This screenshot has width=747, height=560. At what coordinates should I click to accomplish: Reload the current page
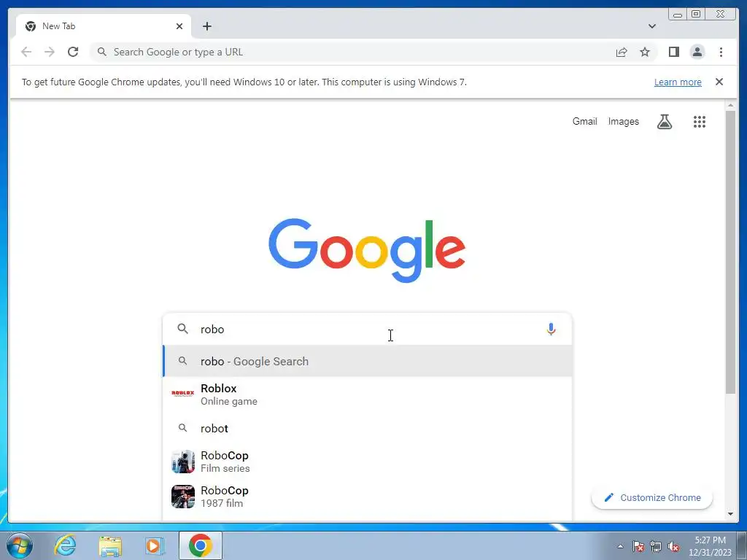[73, 52]
